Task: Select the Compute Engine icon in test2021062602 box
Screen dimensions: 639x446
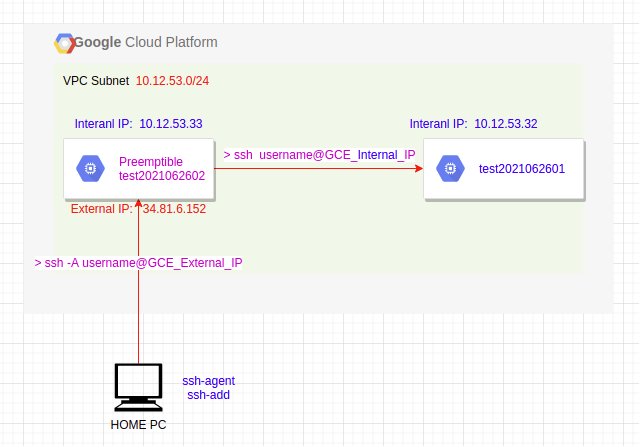Action: [x=90, y=168]
